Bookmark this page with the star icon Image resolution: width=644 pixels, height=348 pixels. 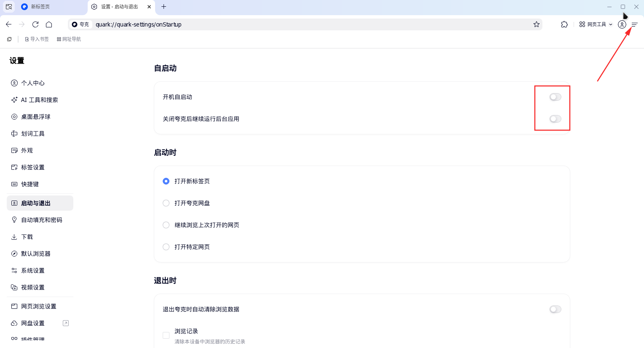pos(537,24)
